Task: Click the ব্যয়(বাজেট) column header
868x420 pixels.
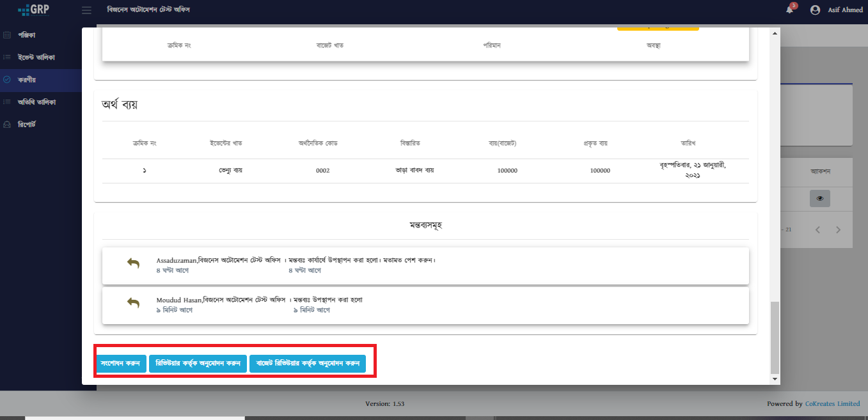Action: click(502, 143)
